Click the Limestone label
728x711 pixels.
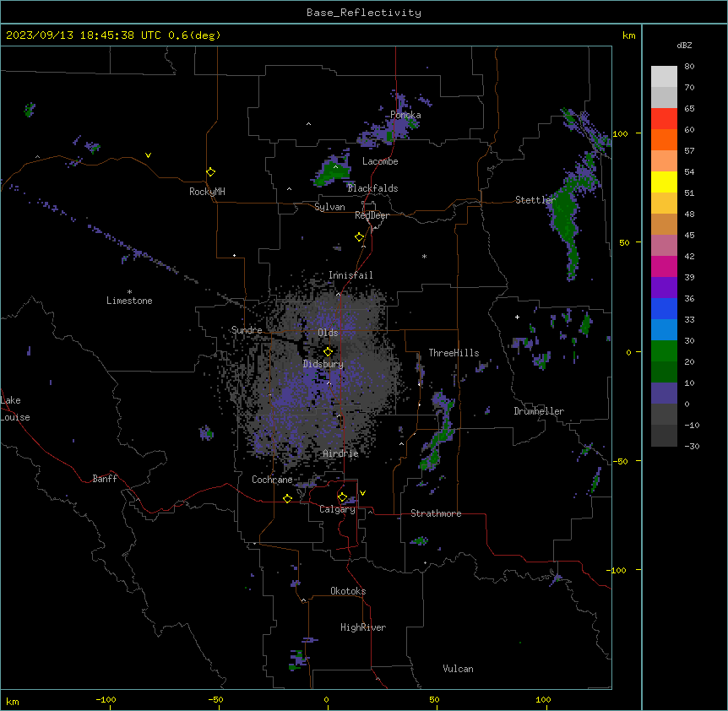pos(129,301)
